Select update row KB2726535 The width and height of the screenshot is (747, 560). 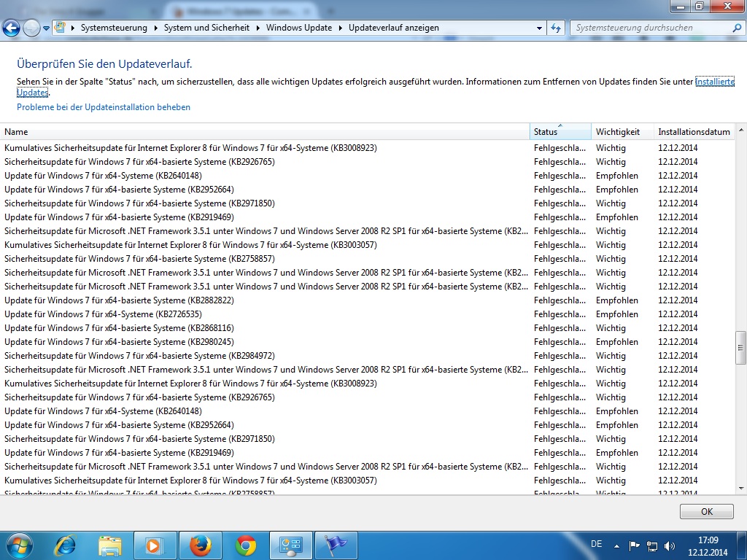[x=368, y=314]
